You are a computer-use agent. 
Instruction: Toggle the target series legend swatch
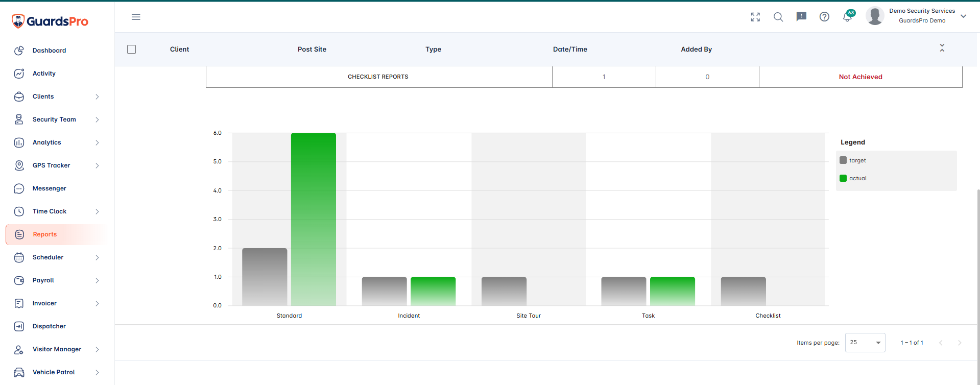click(x=843, y=160)
